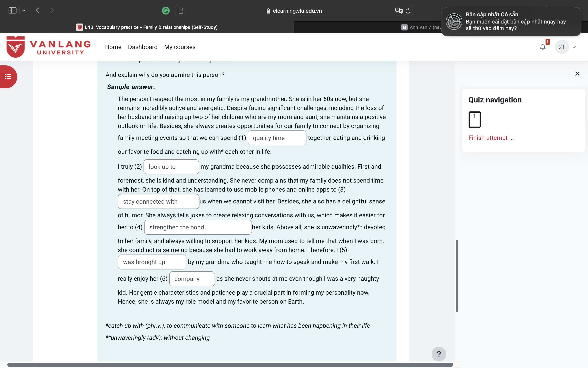Viewport: 588px width, 368px height.
Task: Open the Home menu item
Action: pos(113,47)
